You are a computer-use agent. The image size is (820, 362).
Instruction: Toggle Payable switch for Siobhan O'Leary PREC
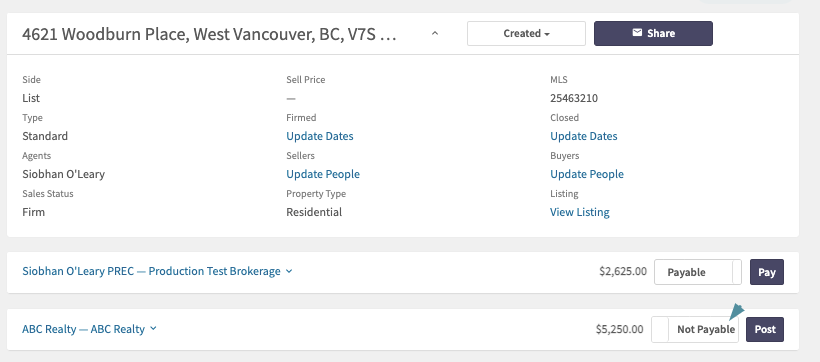(x=698, y=272)
